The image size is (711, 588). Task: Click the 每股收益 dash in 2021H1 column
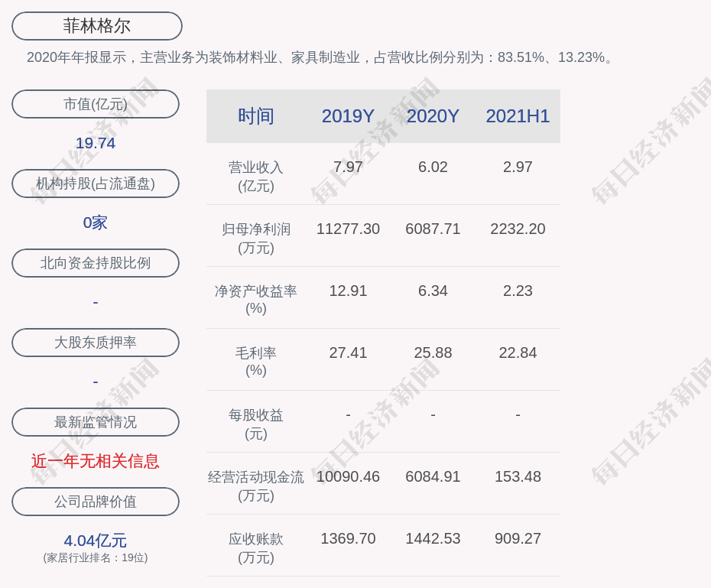(x=518, y=414)
